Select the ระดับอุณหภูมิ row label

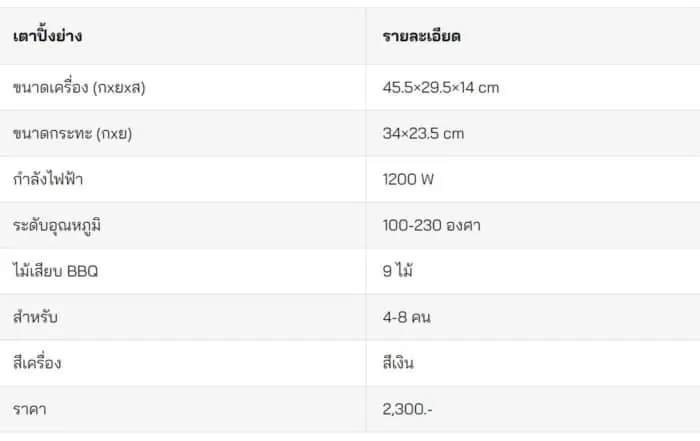57,225
